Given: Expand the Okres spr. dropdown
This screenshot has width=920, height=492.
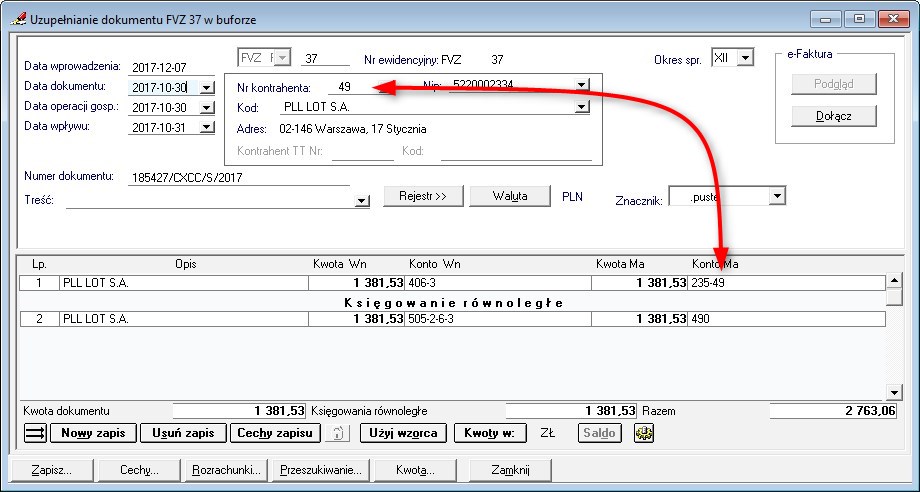Looking at the screenshot, I should [744, 58].
